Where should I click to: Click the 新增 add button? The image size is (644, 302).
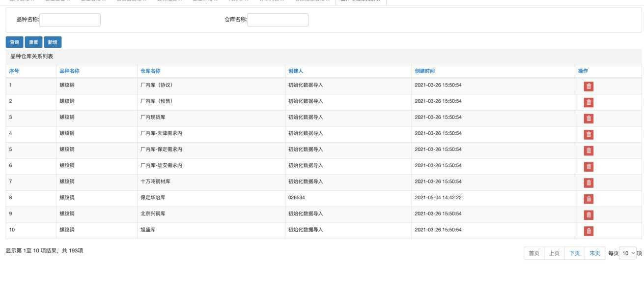point(53,42)
